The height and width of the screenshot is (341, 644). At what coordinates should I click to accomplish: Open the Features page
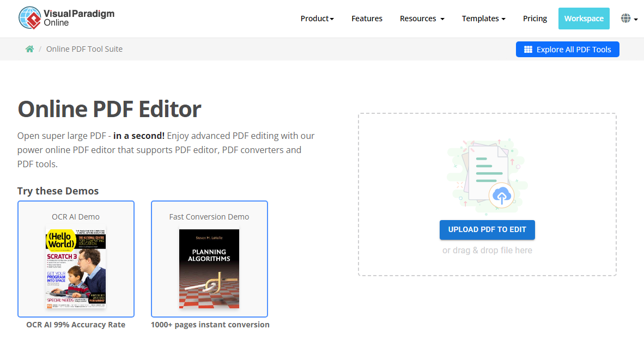367,19
